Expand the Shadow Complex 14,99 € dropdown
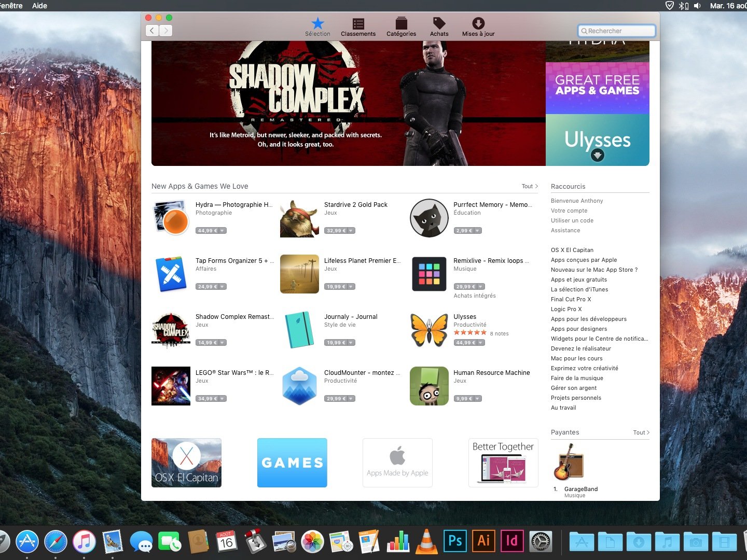Screen dimensions: 747x560 (222, 343)
